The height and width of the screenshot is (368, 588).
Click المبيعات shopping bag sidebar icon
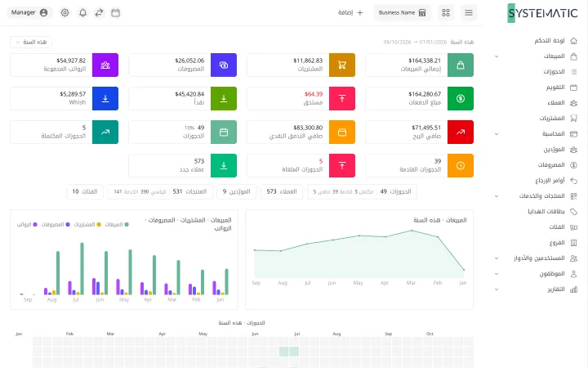tap(573, 56)
